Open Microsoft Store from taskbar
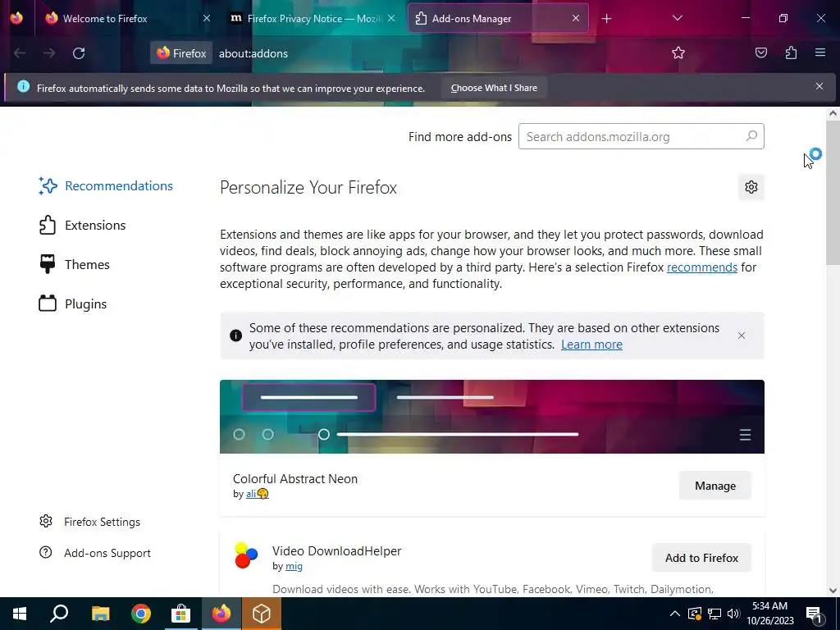Screen dimensions: 840x630 (x=181, y=614)
